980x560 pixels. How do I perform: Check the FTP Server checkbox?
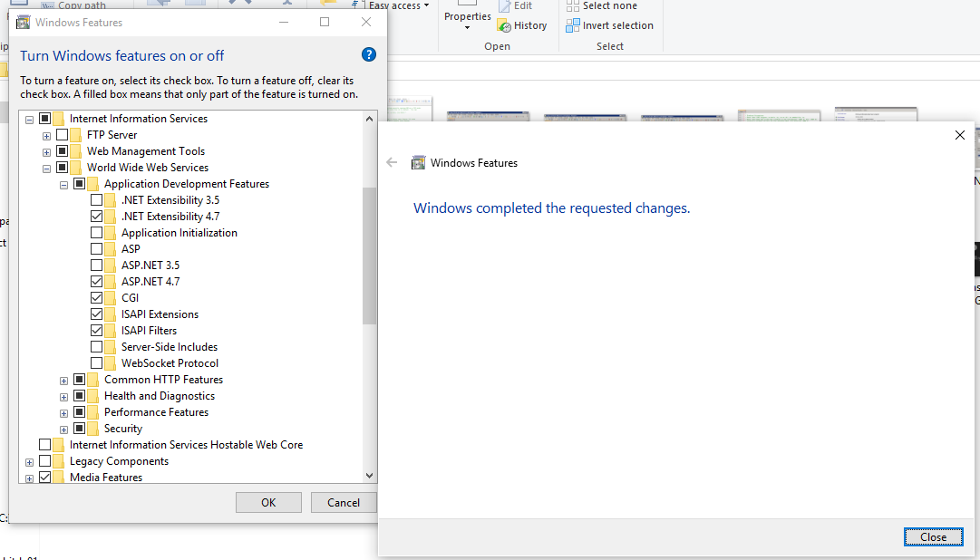tap(62, 134)
